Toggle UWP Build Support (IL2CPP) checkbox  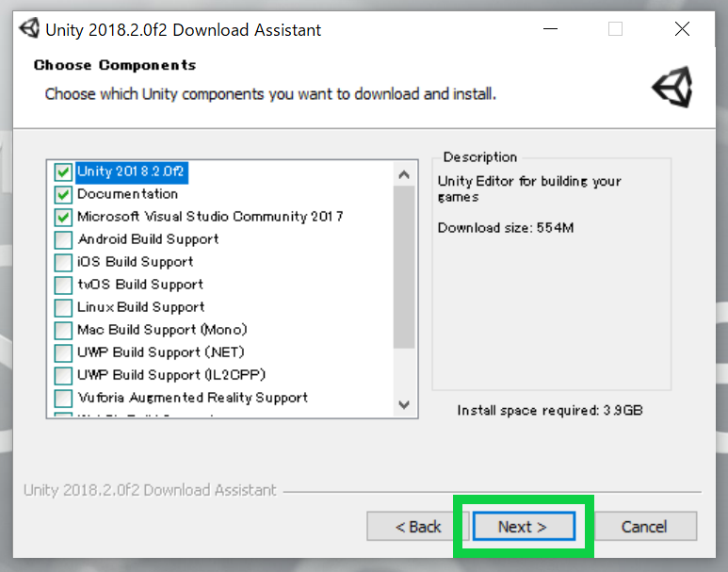pyautogui.click(x=63, y=375)
